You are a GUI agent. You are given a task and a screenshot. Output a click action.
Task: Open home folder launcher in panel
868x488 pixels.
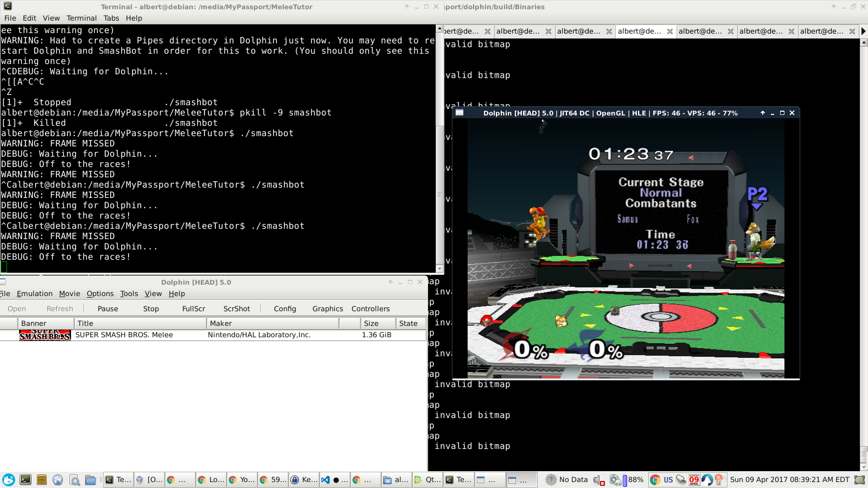click(91, 480)
